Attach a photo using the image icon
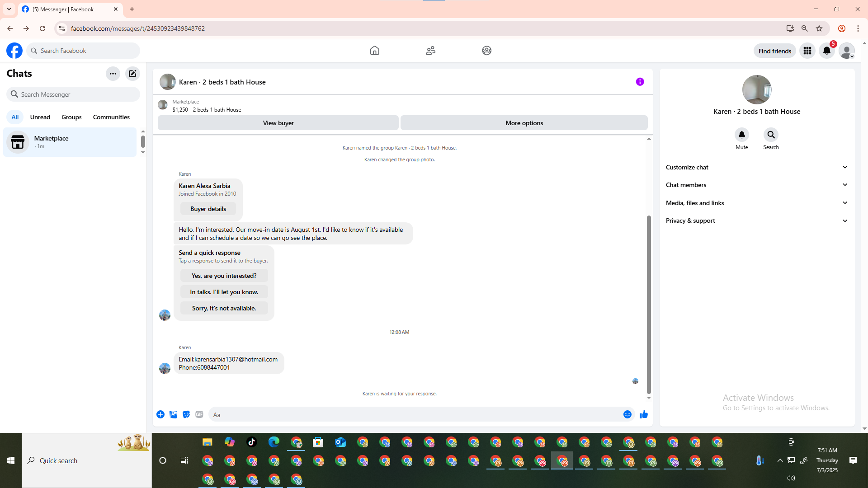Image resolution: width=868 pixels, height=488 pixels. click(173, 414)
